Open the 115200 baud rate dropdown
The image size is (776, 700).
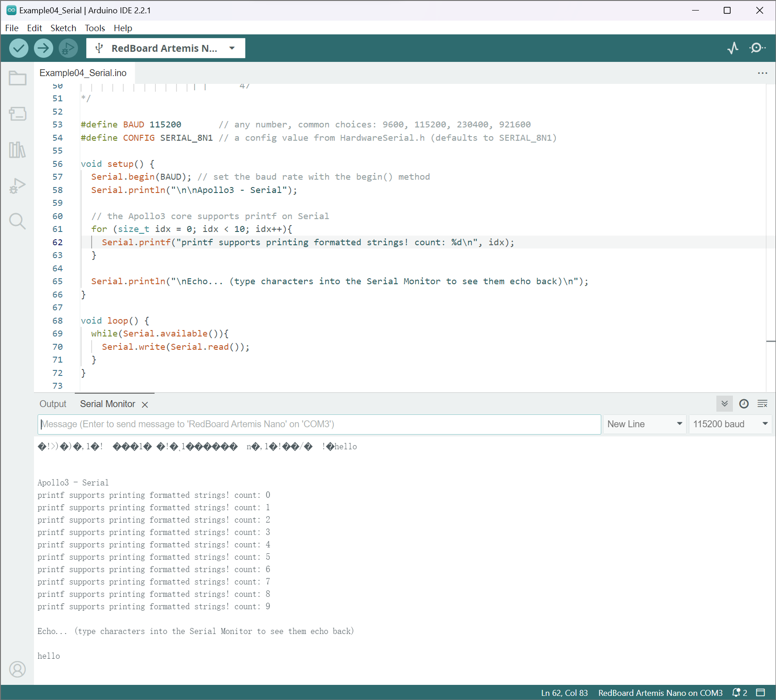730,424
